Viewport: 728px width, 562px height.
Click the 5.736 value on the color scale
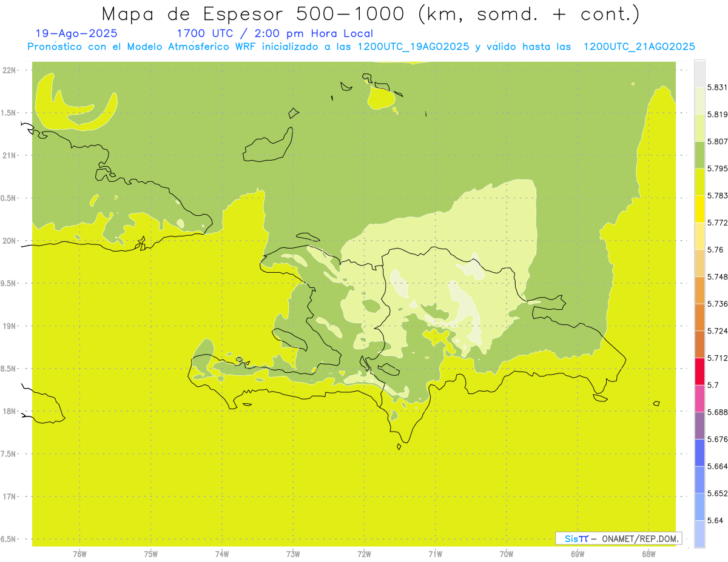[718, 304]
